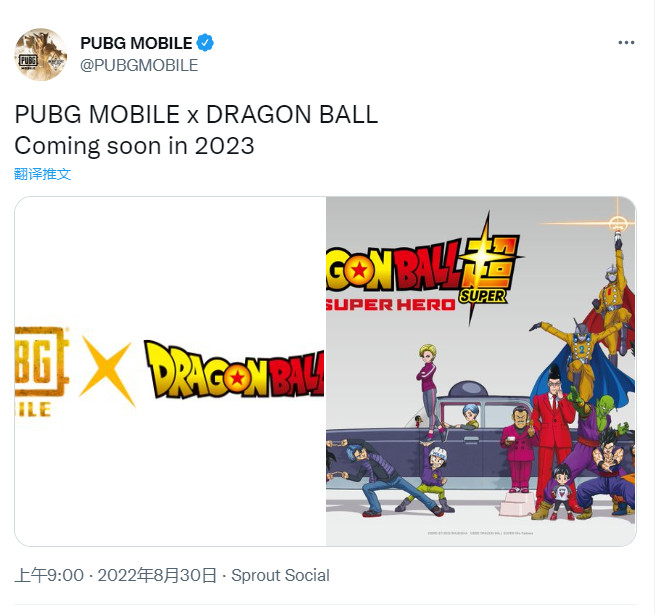Click the Coming soon in 2023 text
This screenshot has width=671, height=614.
[x=134, y=145]
